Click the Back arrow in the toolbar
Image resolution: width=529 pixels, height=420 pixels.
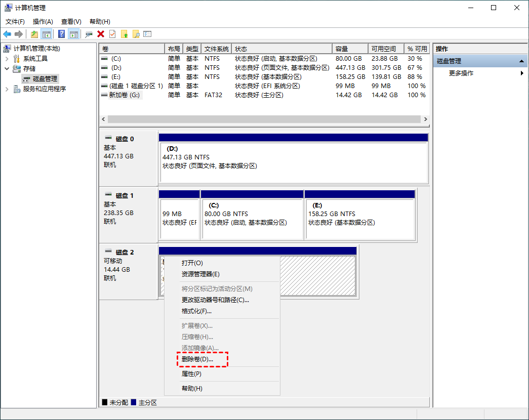point(7,34)
